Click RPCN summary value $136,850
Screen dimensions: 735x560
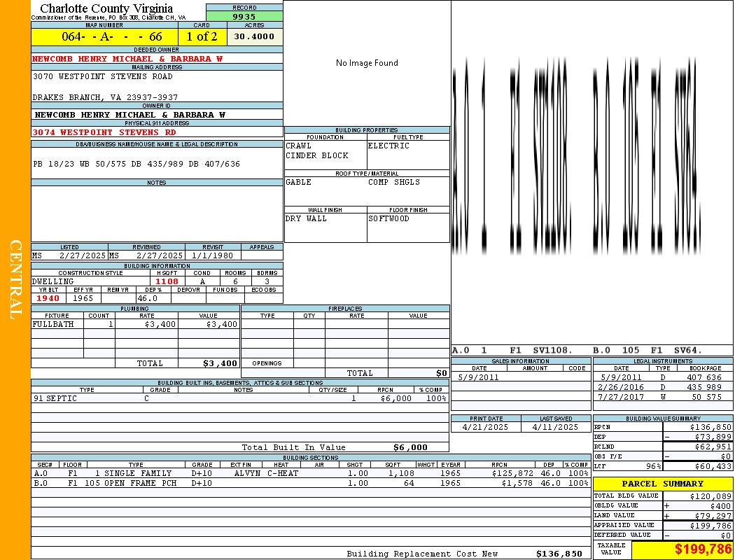pyautogui.click(x=710, y=427)
